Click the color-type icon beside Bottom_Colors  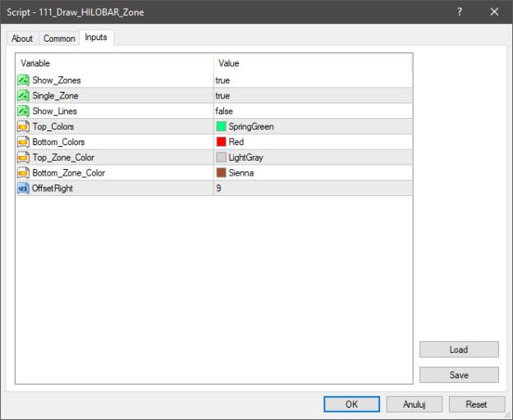click(x=23, y=142)
